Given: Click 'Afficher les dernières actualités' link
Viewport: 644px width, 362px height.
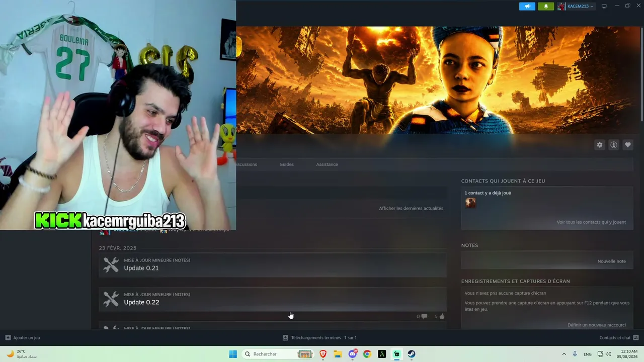Looking at the screenshot, I should (411, 208).
